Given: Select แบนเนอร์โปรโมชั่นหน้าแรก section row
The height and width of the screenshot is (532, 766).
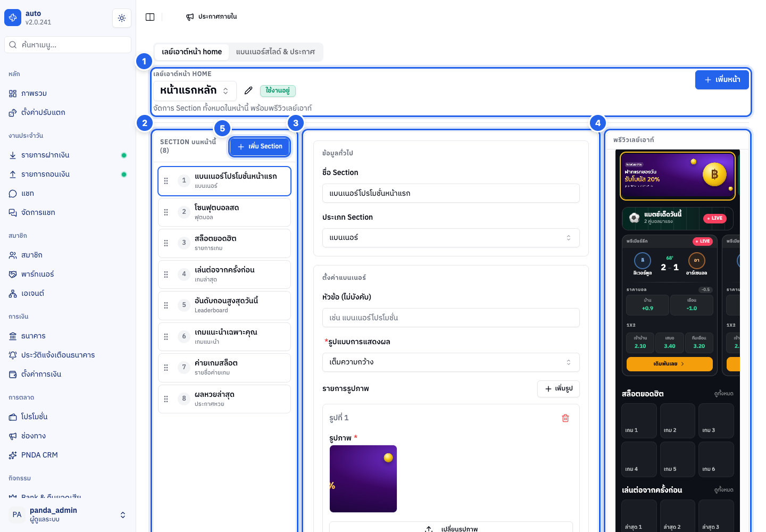Looking at the screenshot, I should (224, 181).
